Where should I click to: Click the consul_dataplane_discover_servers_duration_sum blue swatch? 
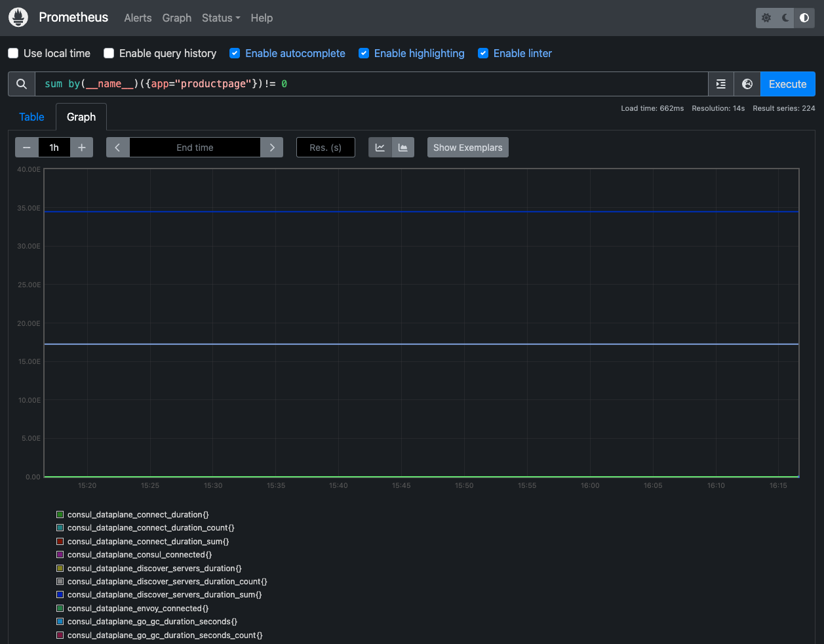(x=60, y=595)
